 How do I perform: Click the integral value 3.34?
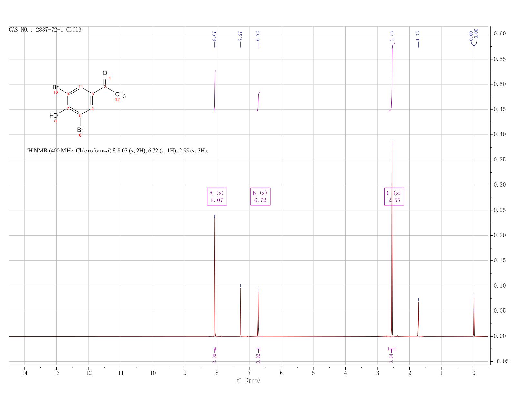[x=391, y=358]
